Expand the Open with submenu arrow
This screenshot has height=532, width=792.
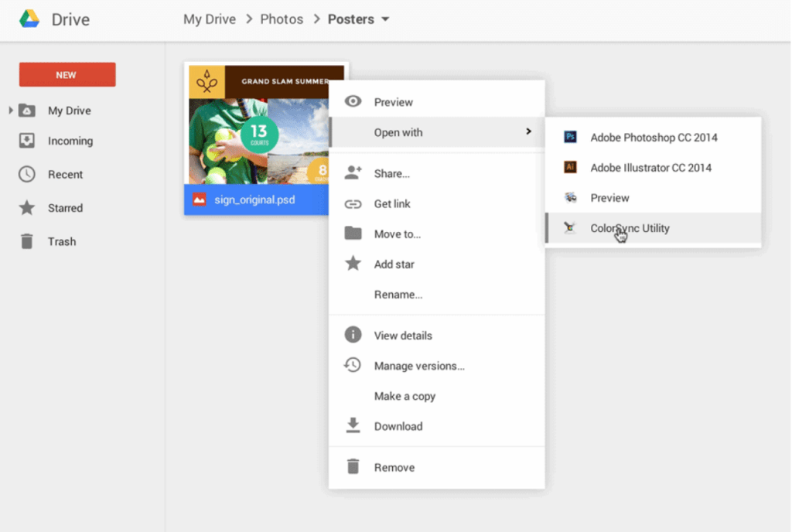tap(529, 132)
